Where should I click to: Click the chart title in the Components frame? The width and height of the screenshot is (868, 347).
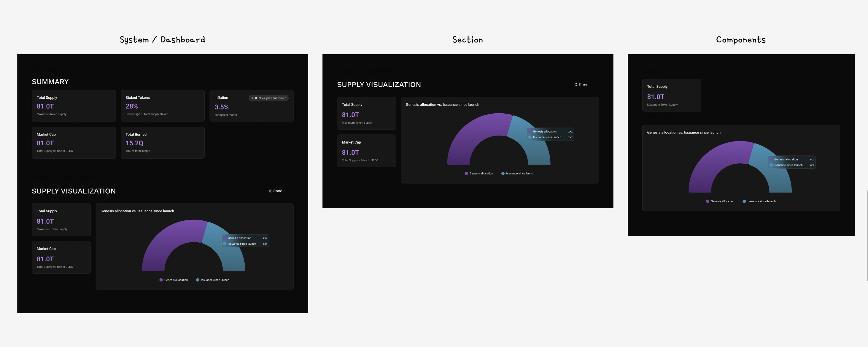point(684,133)
